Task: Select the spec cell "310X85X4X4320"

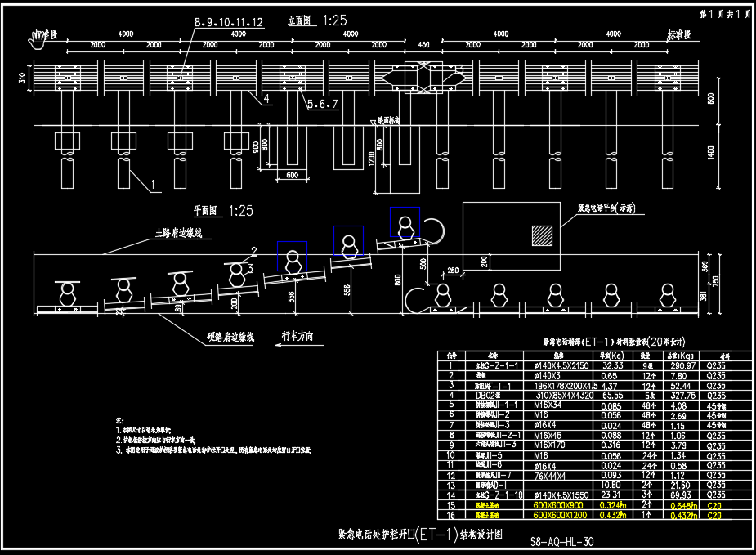Action: tap(565, 396)
